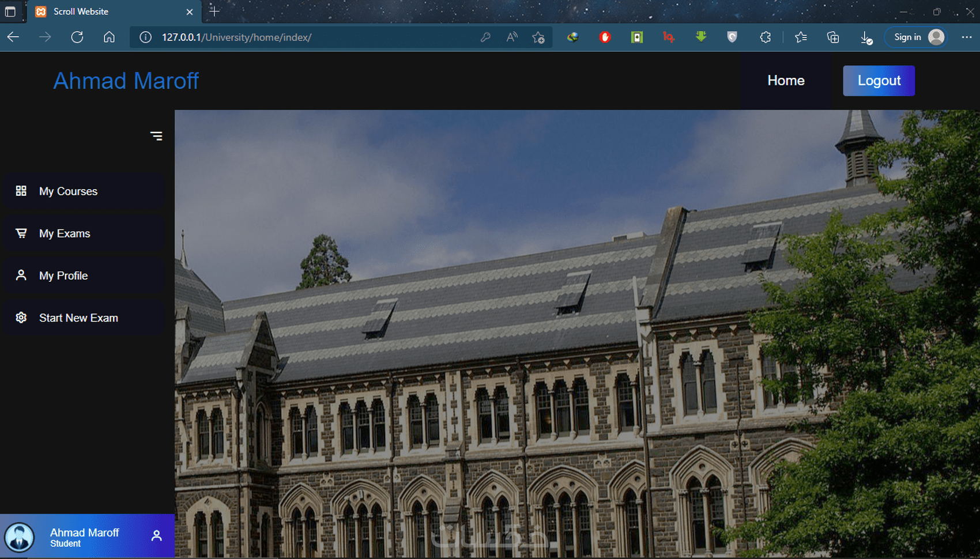Click the multicolor extension icon
Image resolution: width=980 pixels, height=559 pixels.
click(x=572, y=37)
